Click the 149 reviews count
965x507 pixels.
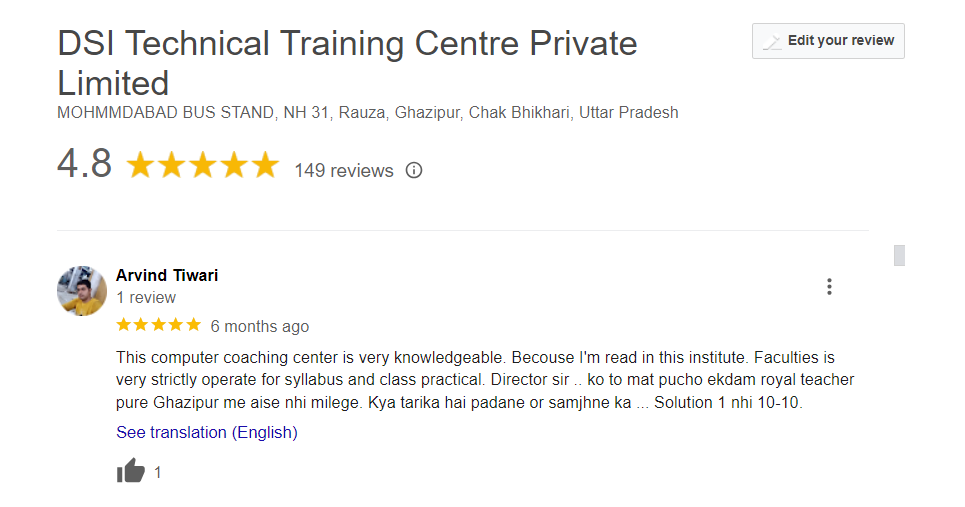(344, 171)
